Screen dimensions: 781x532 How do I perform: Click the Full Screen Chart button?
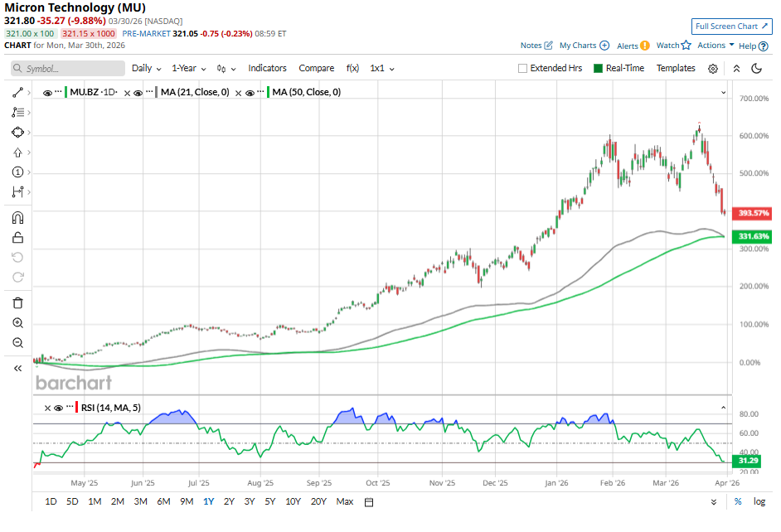[731, 27]
